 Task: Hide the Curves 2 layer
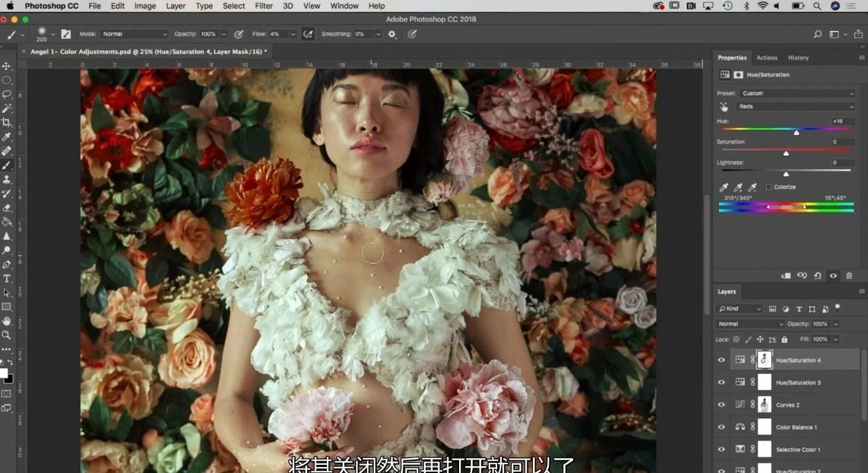(x=722, y=405)
